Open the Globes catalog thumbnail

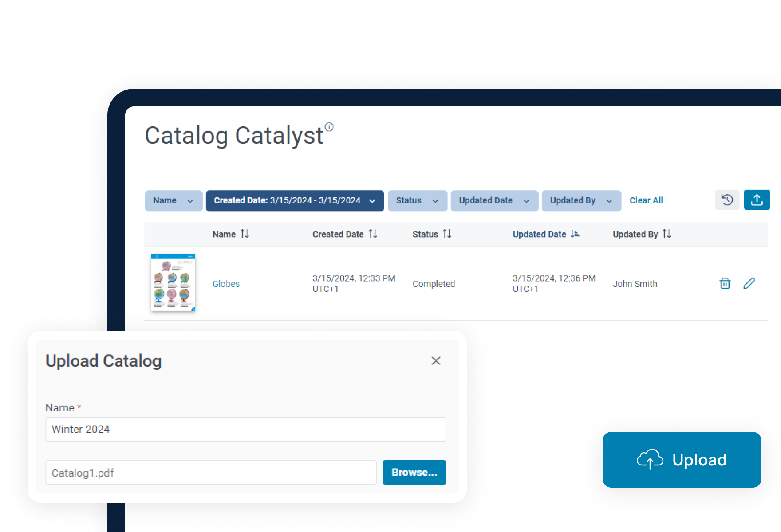pyautogui.click(x=173, y=282)
